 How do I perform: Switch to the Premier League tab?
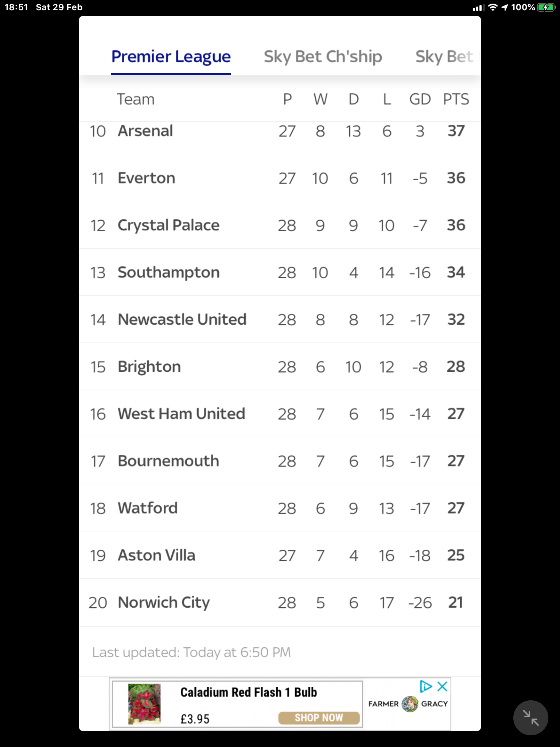pos(171,57)
